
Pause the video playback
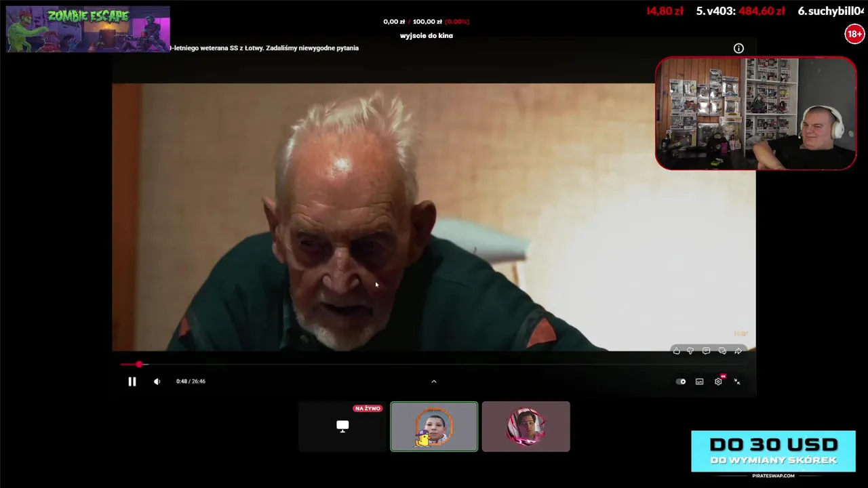tap(132, 382)
